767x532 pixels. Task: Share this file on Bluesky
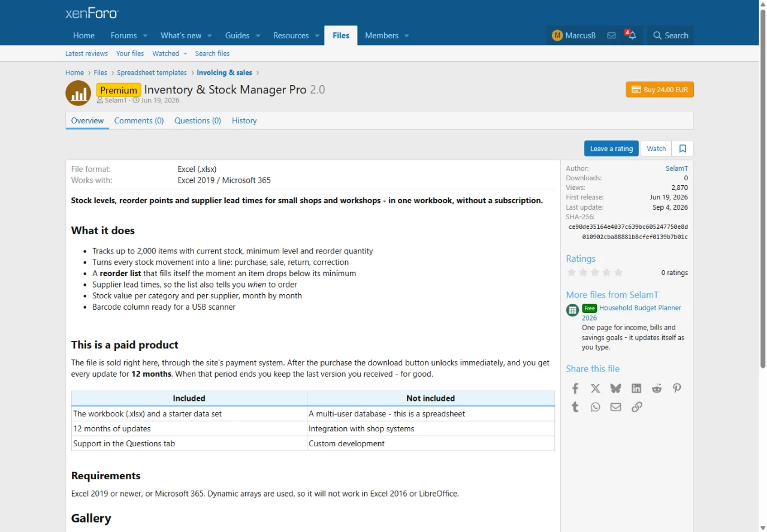point(615,388)
